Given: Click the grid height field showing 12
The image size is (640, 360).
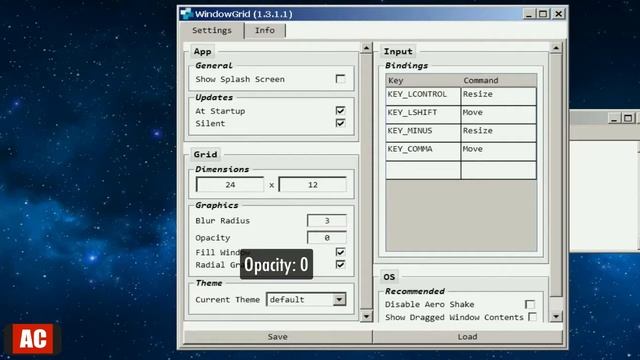Looking at the screenshot, I should pyautogui.click(x=313, y=184).
